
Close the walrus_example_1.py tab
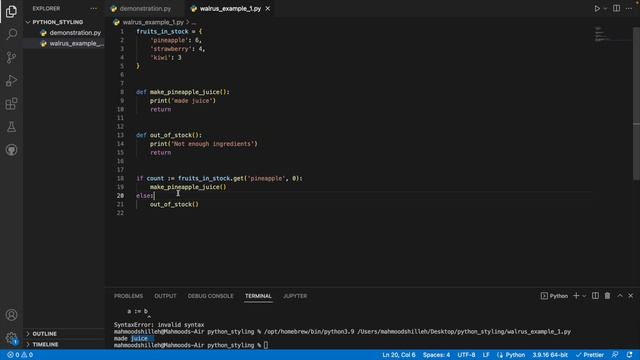pyautogui.click(x=268, y=9)
